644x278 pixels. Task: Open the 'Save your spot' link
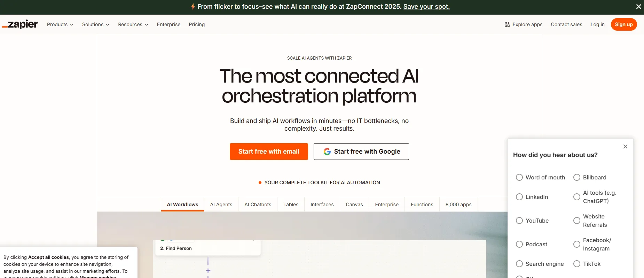[426, 7]
